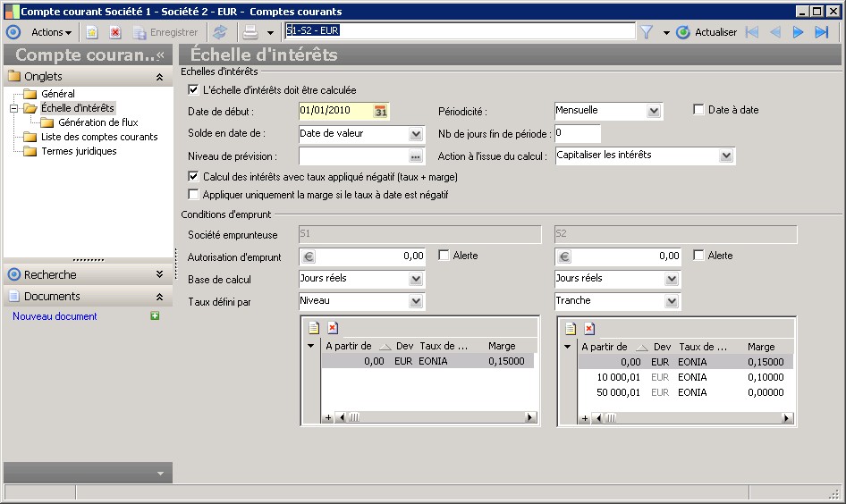The width and height of the screenshot is (846, 504).
Task: Select Termes juridiques in the tree
Action: 79,151
